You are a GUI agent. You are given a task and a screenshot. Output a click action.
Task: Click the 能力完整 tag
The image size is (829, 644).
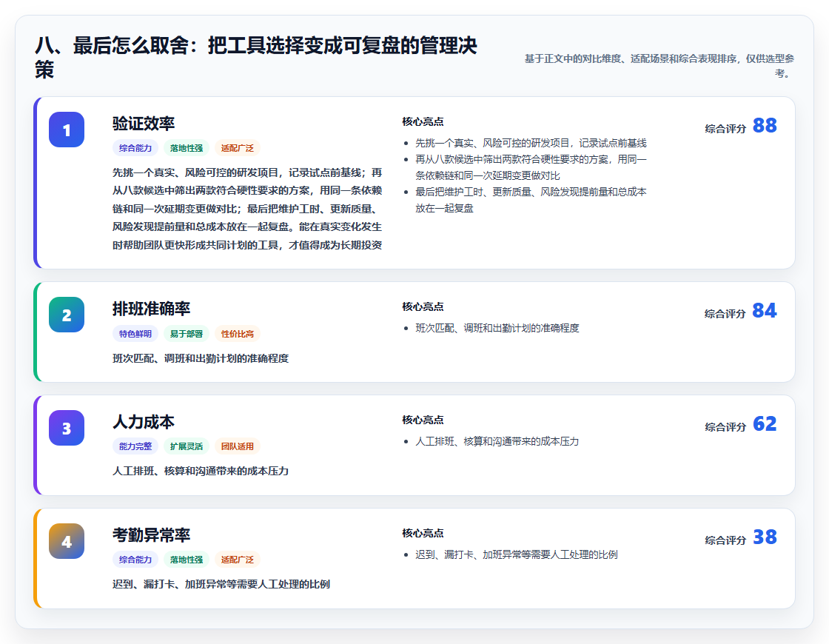tap(135, 446)
